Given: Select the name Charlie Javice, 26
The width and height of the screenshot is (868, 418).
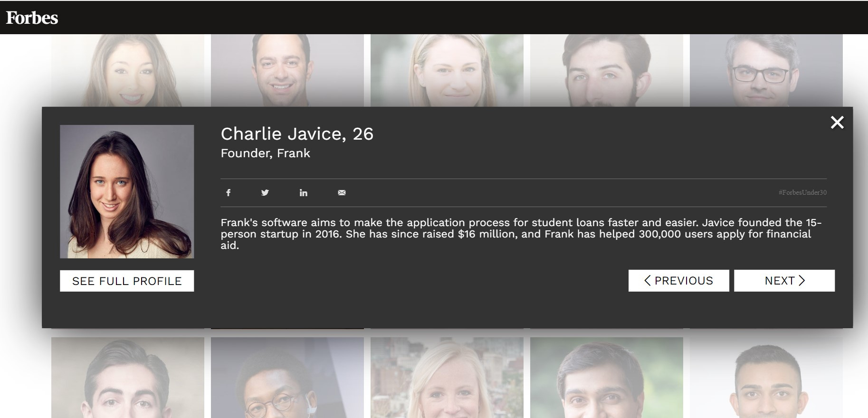Looking at the screenshot, I should (297, 134).
